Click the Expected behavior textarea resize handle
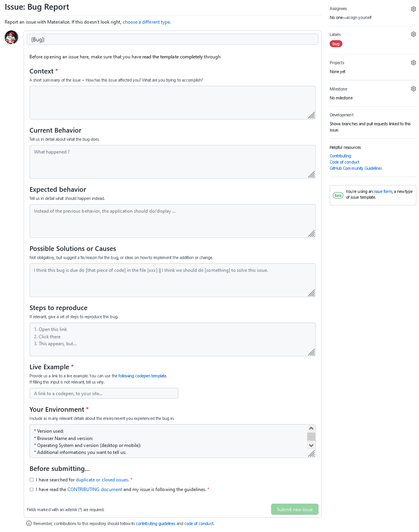The image size is (419, 532). [x=311, y=234]
